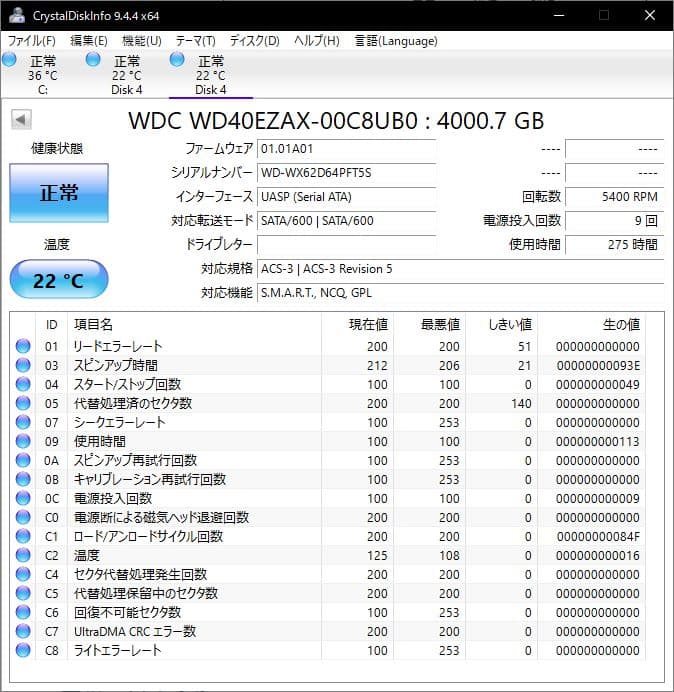Open the ヘルプ(H) menu

(317, 41)
